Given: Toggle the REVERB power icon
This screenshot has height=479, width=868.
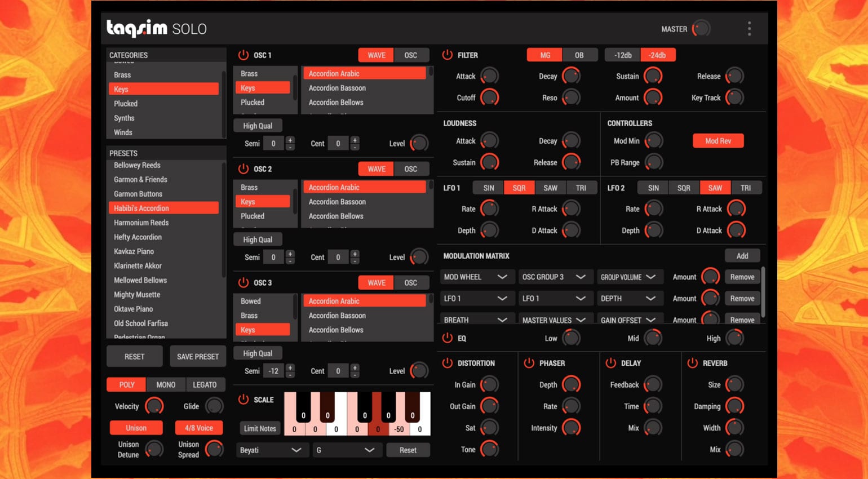Looking at the screenshot, I should pyautogui.click(x=693, y=363).
